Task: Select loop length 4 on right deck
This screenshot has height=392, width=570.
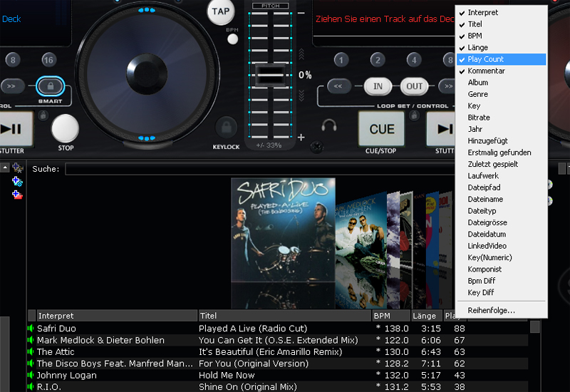Action: [414, 60]
